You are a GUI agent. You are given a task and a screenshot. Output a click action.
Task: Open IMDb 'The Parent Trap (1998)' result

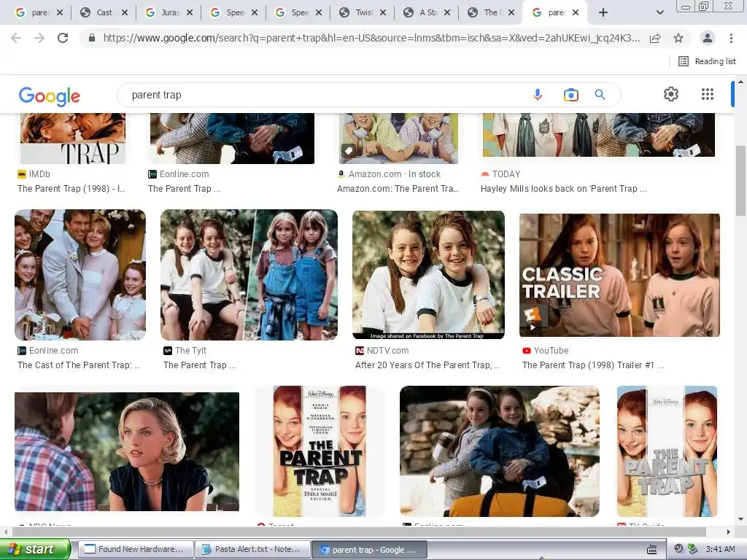pos(71,189)
